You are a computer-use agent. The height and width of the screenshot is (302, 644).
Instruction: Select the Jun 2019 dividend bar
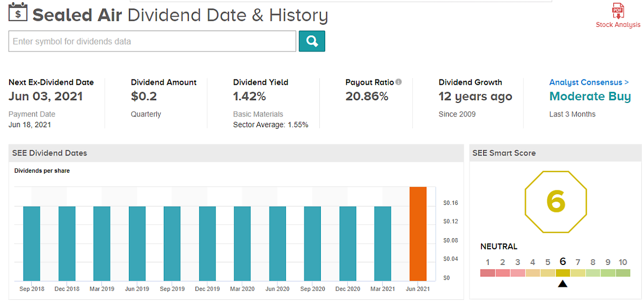point(137,244)
